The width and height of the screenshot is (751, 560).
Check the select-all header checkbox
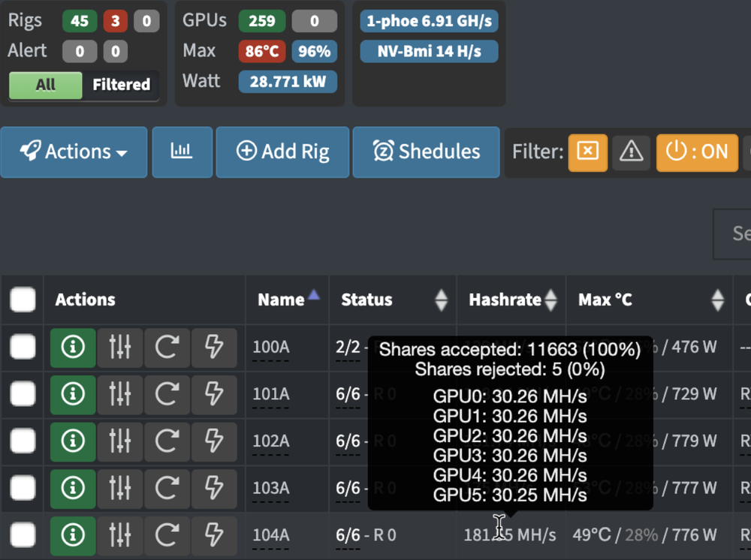(23, 300)
